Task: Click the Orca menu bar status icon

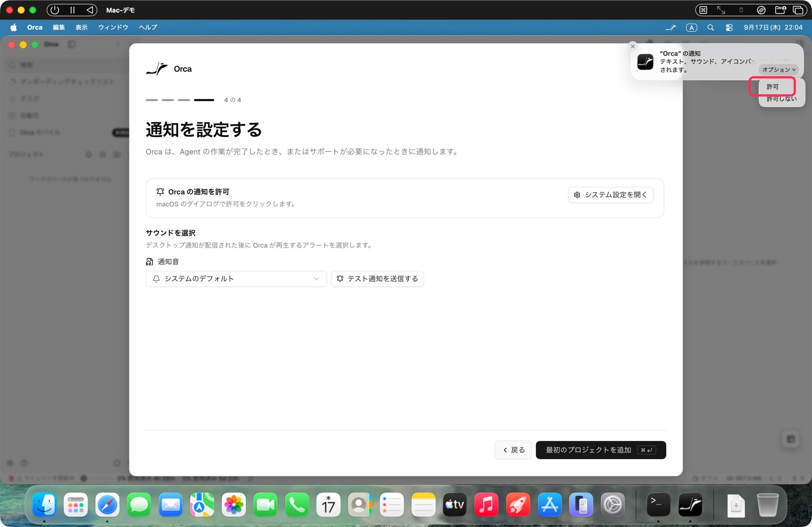Action: tap(671, 27)
